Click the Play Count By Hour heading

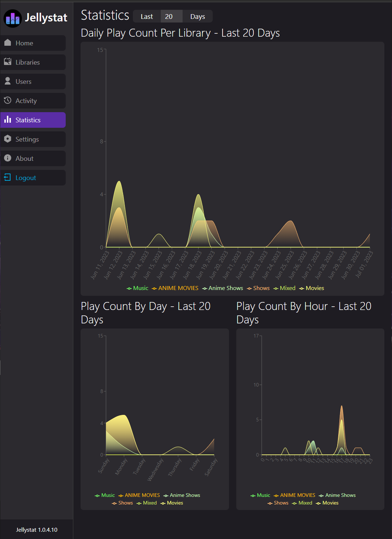pyautogui.click(x=304, y=313)
